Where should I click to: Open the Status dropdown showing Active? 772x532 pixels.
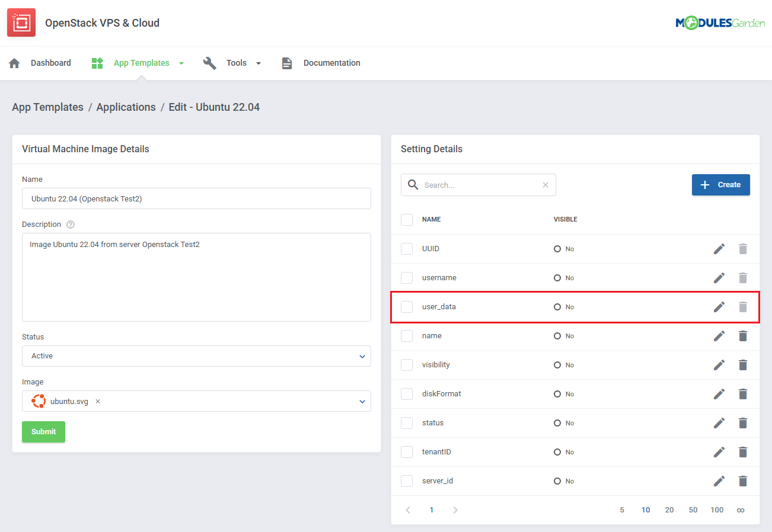coord(196,356)
